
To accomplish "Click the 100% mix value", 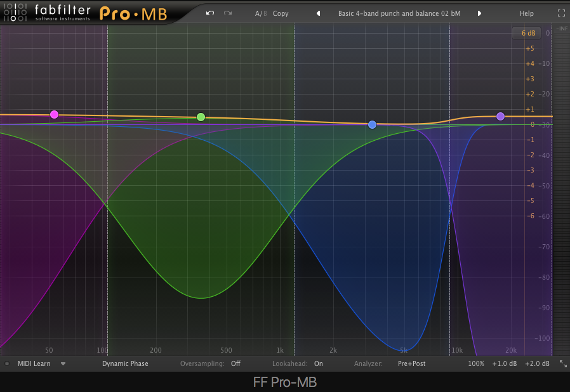I will (x=476, y=363).
